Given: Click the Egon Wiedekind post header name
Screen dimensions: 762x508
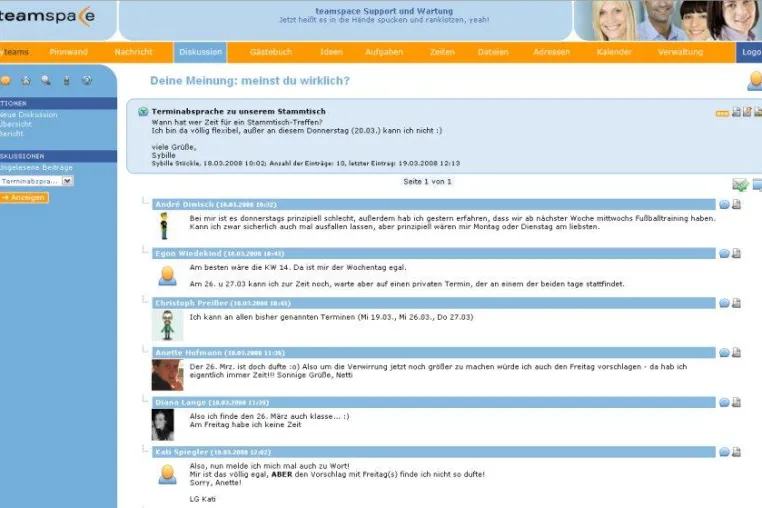Looking at the screenshot, I should tap(189, 253).
